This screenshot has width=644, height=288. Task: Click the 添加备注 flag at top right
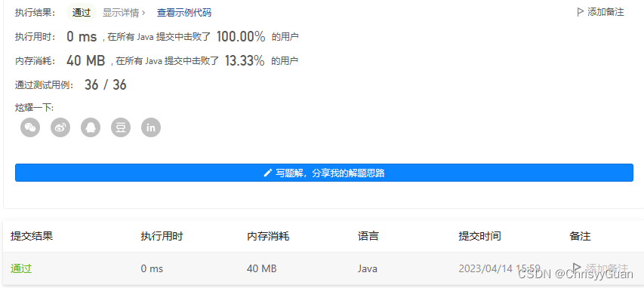(x=600, y=12)
